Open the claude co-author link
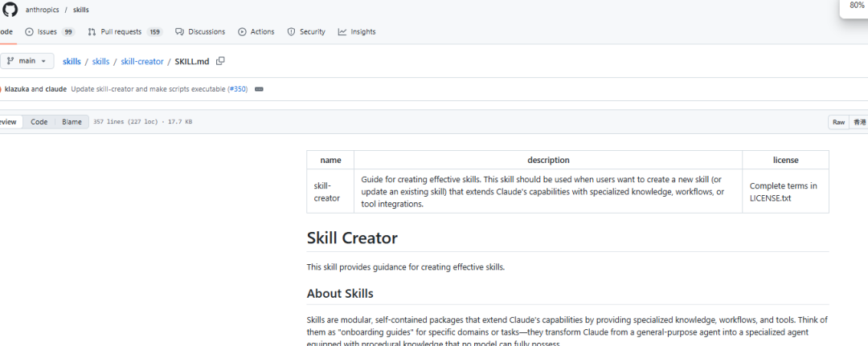 coord(55,89)
